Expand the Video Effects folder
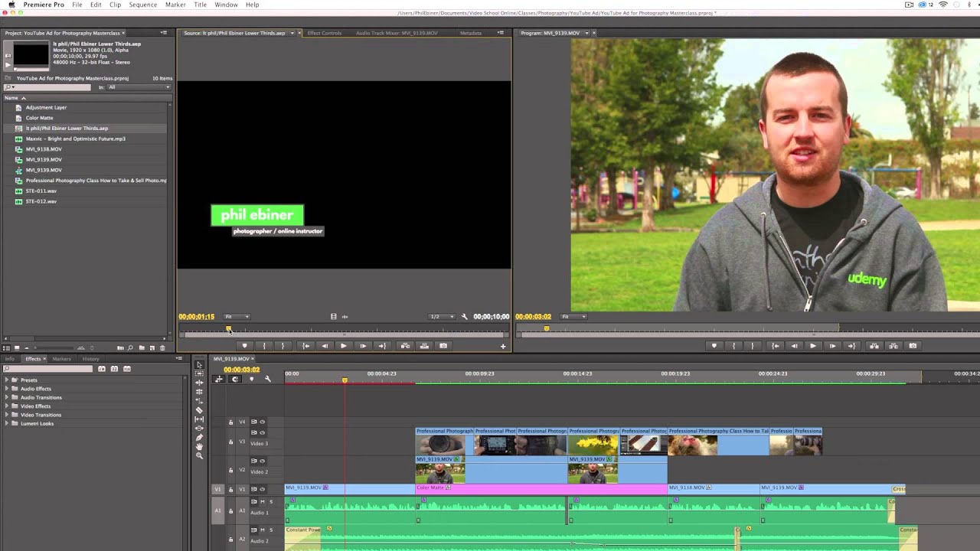 pyautogui.click(x=7, y=406)
